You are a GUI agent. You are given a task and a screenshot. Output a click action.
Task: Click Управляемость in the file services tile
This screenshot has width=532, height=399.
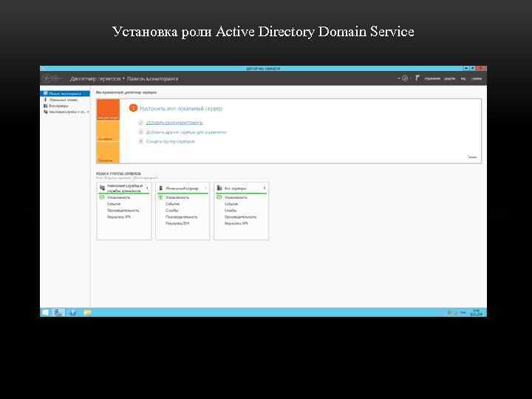coord(118,197)
